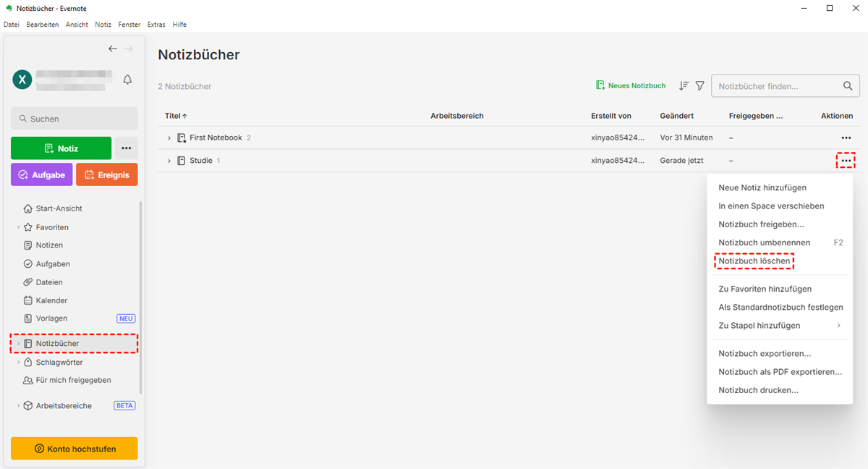This screenshot has height=469, width=868.
Task: Click the magnifier icon in notebook search
Action: (x=848, y=86)
